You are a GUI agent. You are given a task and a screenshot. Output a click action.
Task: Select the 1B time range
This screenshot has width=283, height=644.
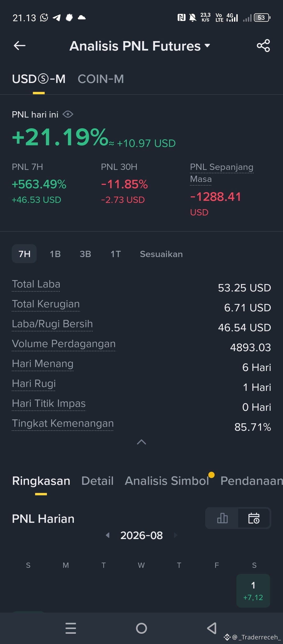[x=55, y=254]
